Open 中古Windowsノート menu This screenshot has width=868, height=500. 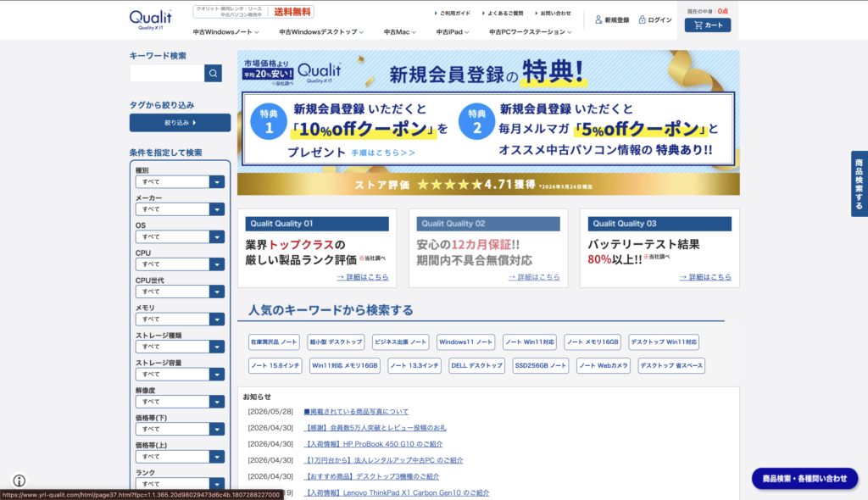coord(225,32)
